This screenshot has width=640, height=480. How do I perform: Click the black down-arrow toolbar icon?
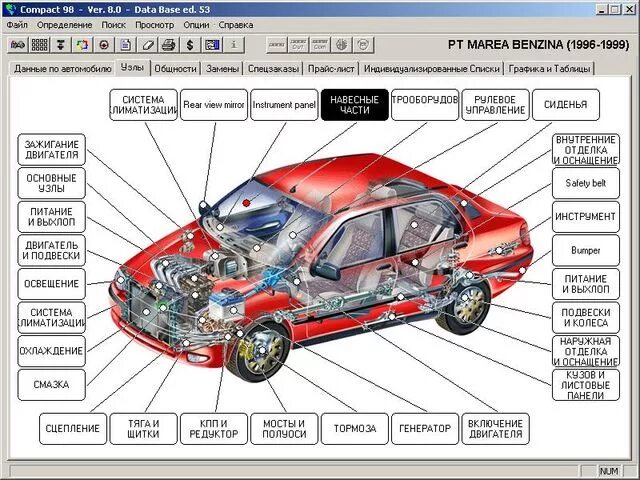pyautogui.click(x=61, y=44)
